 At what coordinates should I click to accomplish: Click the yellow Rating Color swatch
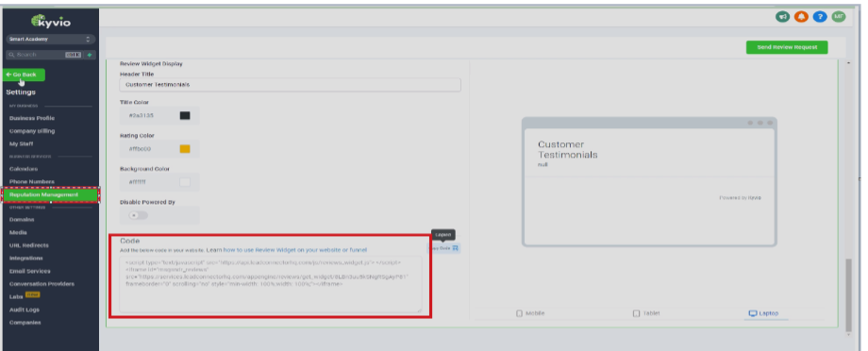pos(185,149)
